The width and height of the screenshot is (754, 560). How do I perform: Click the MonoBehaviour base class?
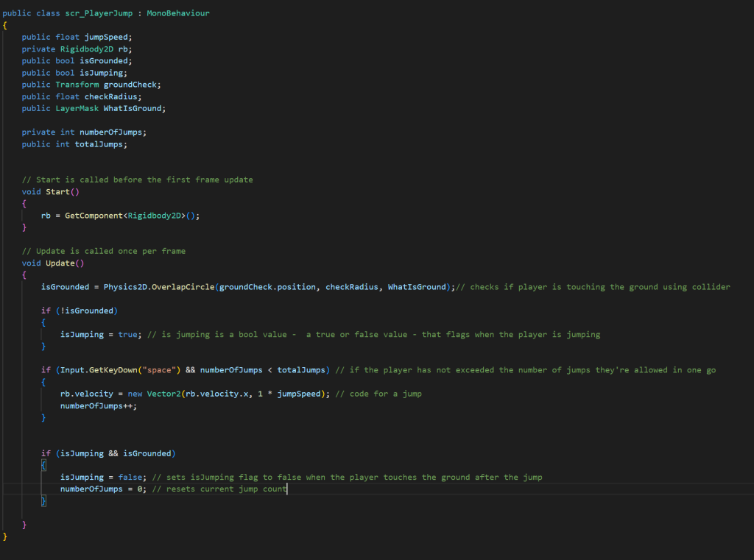click(177, 13)
